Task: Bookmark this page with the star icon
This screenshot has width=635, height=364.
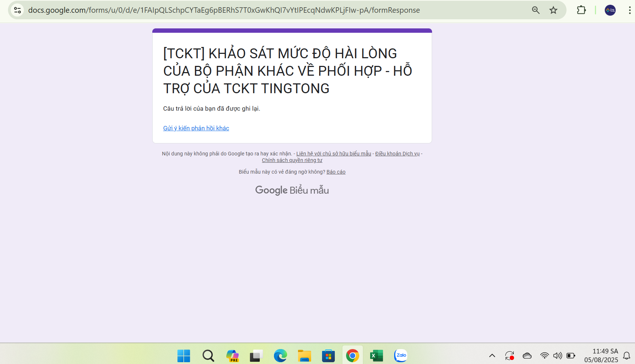Action: pyautogui.click(x=553, y=10)
